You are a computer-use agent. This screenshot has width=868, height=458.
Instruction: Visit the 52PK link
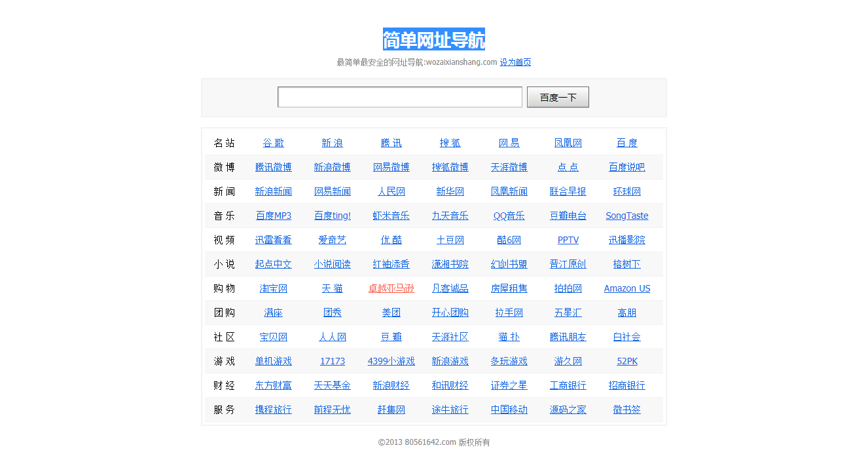click(627, 361)
